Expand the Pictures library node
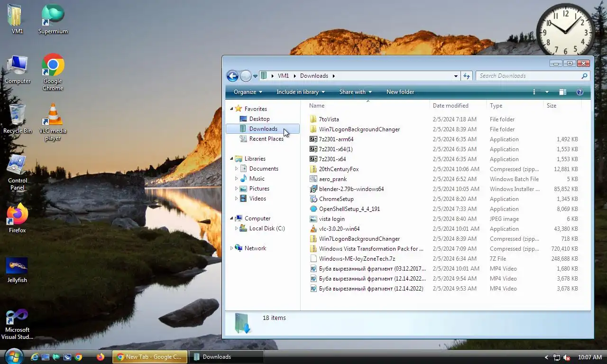607x364 pixels. point(237,189)
